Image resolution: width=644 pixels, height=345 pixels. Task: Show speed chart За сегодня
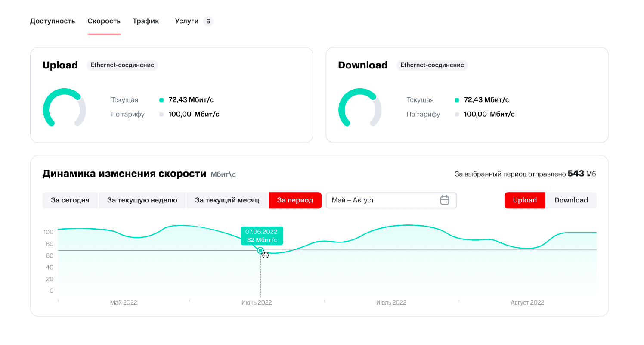pos(70,200)
